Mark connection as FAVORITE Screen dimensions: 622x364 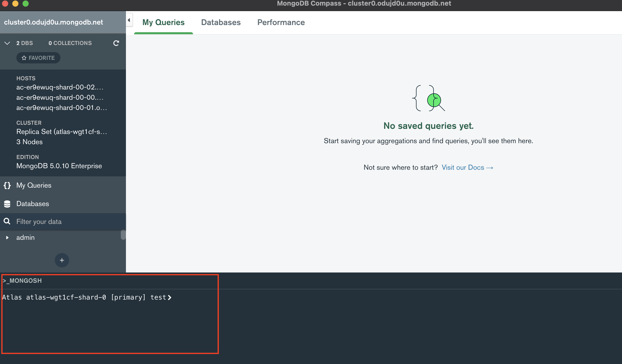pos(38,58)
